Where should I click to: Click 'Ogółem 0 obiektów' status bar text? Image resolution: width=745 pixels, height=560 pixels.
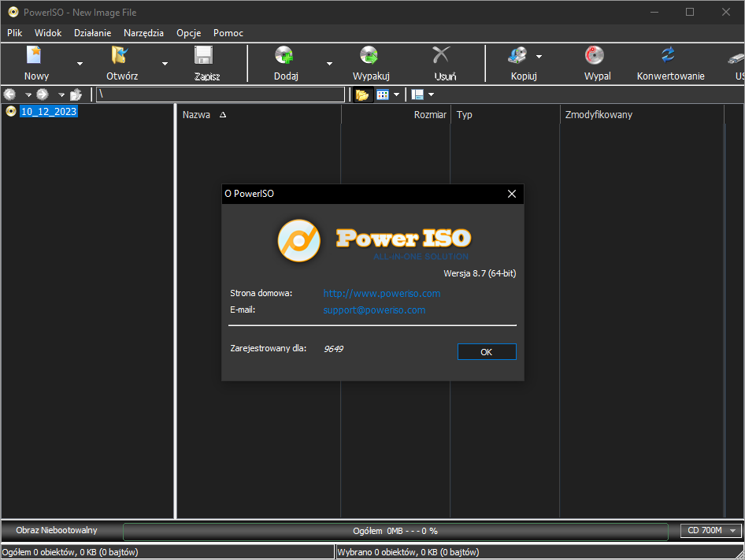(x=70, y=552)
